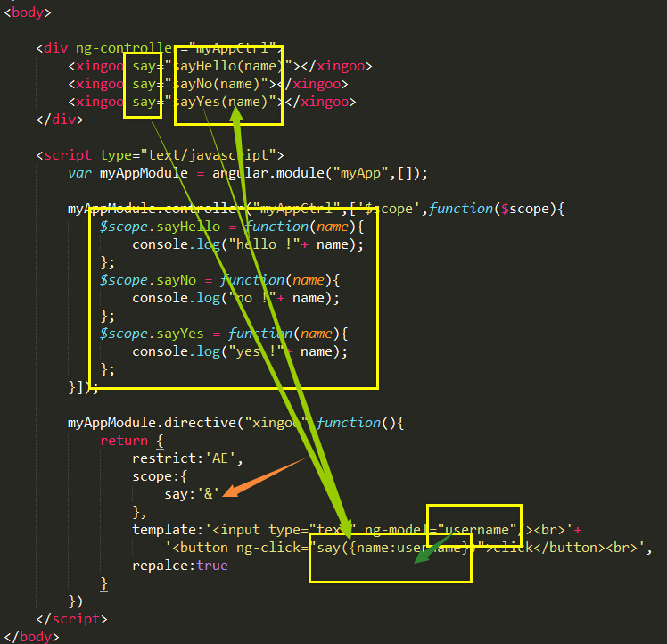Click the true value after repalce
The image size is (667, 644).
click(212, 566)
